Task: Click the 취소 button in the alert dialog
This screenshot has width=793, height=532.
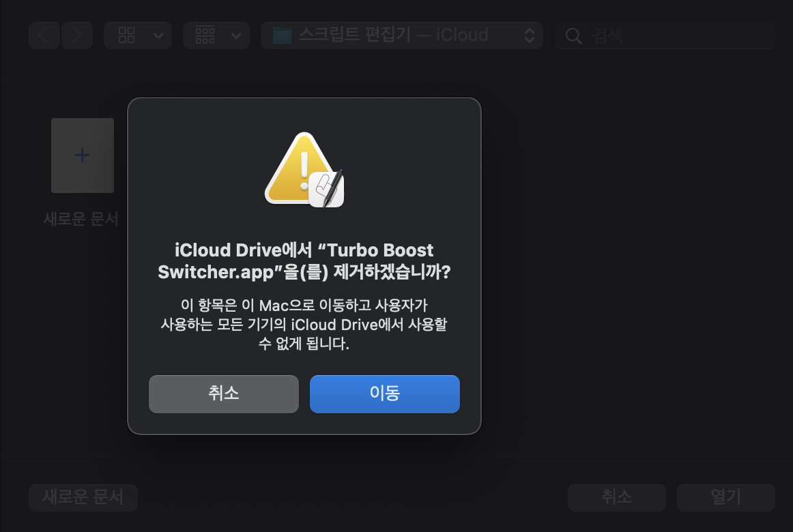Action: [224, 394]
